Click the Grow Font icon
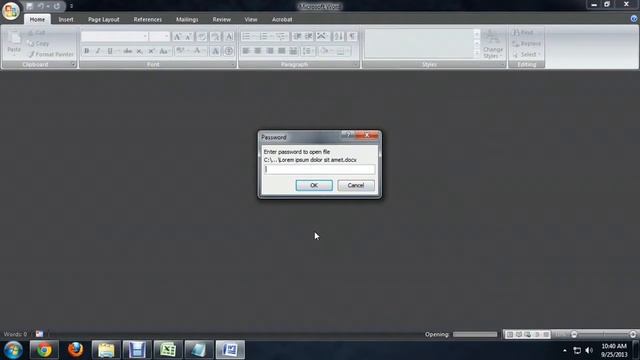The height and width of the screenshot is (360, 640). [x=177, y=37]
